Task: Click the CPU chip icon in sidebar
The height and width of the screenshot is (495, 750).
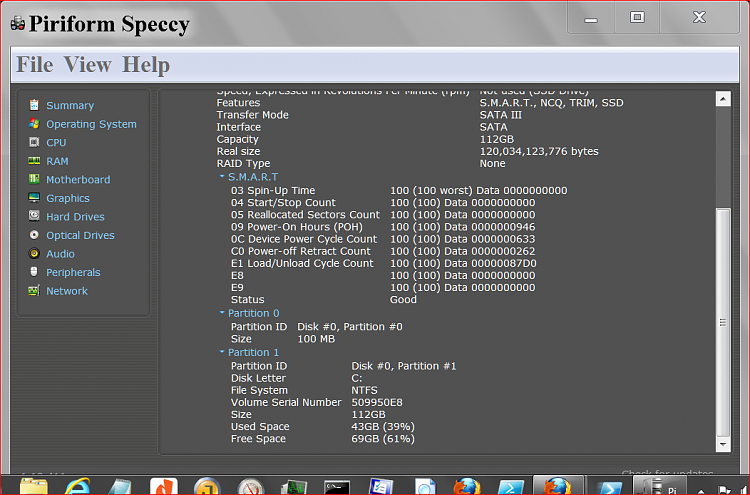Action: coord(34,142)
